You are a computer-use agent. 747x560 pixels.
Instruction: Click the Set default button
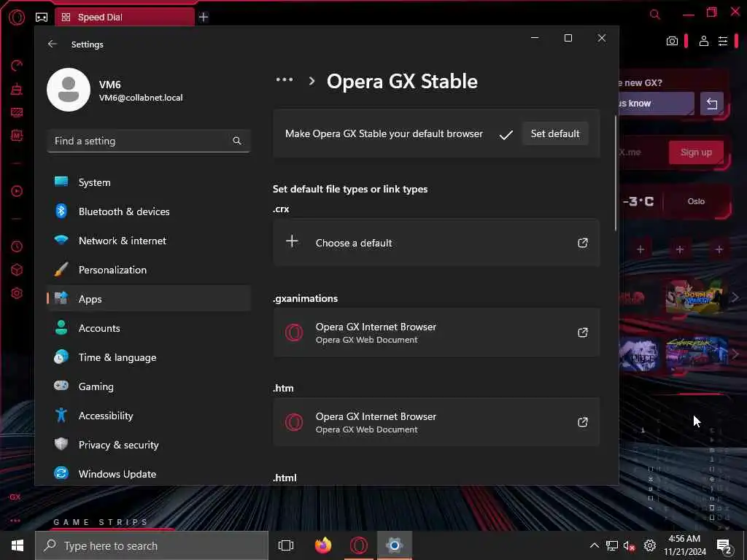pyautogui.click(x=555, y=133)
